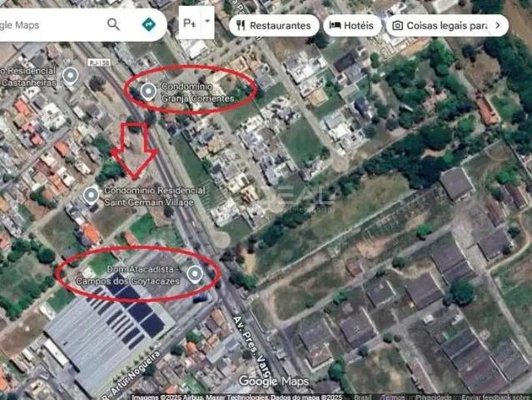Click the Brasil footer label
532x400 pixels.
point(363,397)
